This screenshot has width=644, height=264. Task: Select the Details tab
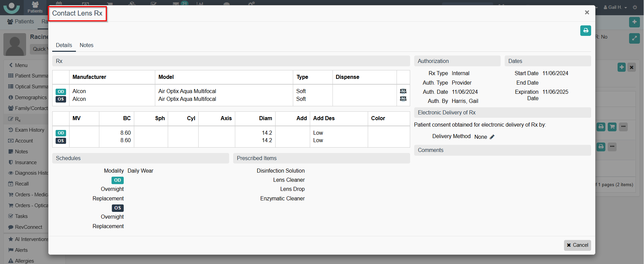point(64,45)
